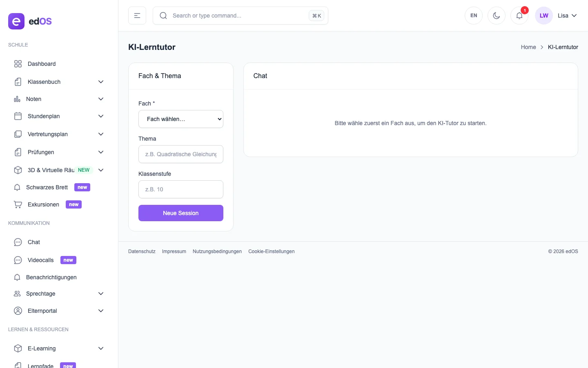Click the Exkursionen shopping cart icon
This screenshot has width=588, height=368.
point(18,204)
